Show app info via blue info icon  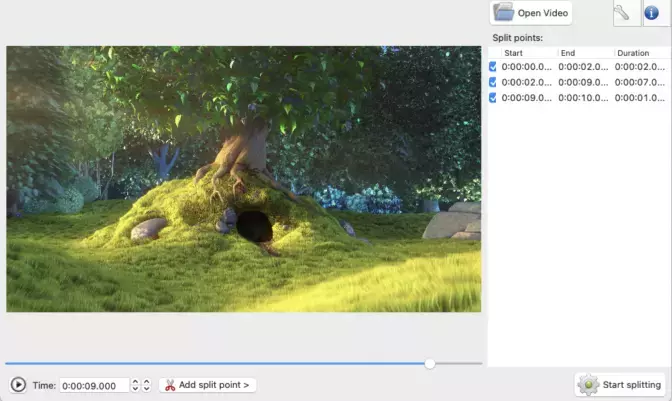651,13
